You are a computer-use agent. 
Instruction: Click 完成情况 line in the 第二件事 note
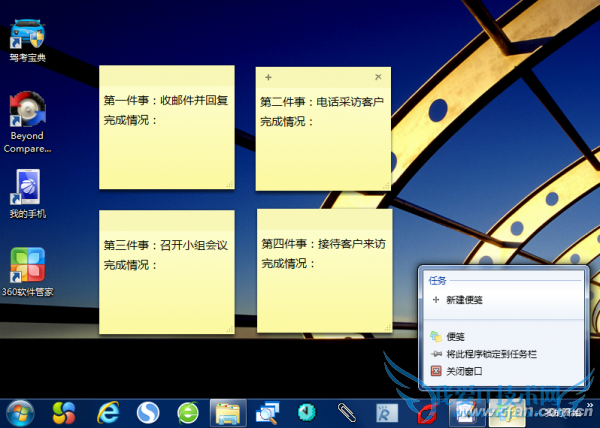(x=287, y=122)
